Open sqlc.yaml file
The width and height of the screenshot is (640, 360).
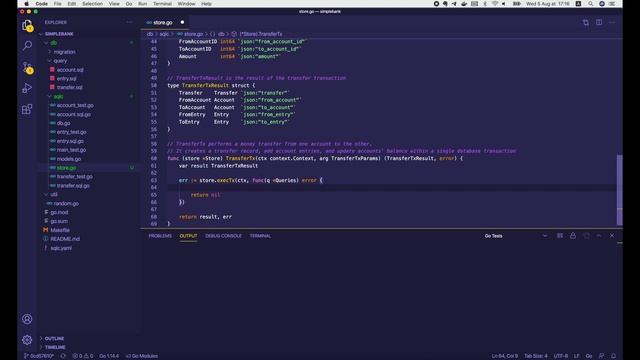88,248
